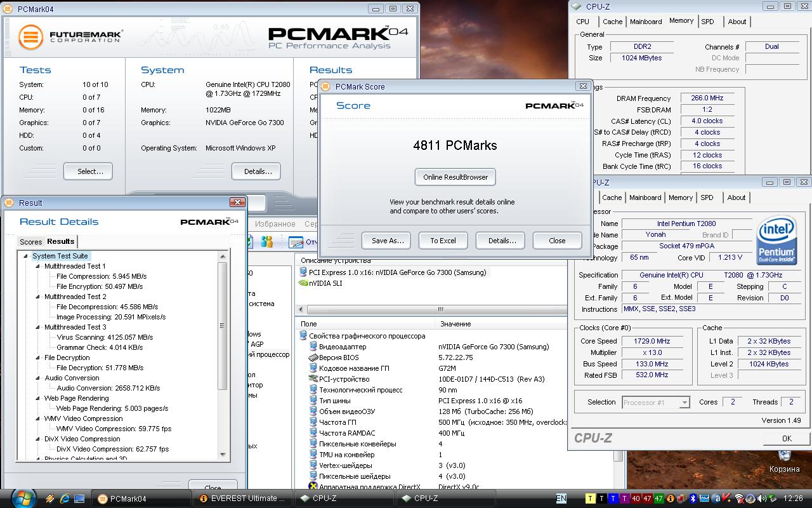Screen dimensions: 812x508
Task: Open the About tab in lower CPU-Z
Action: point(737,197)
